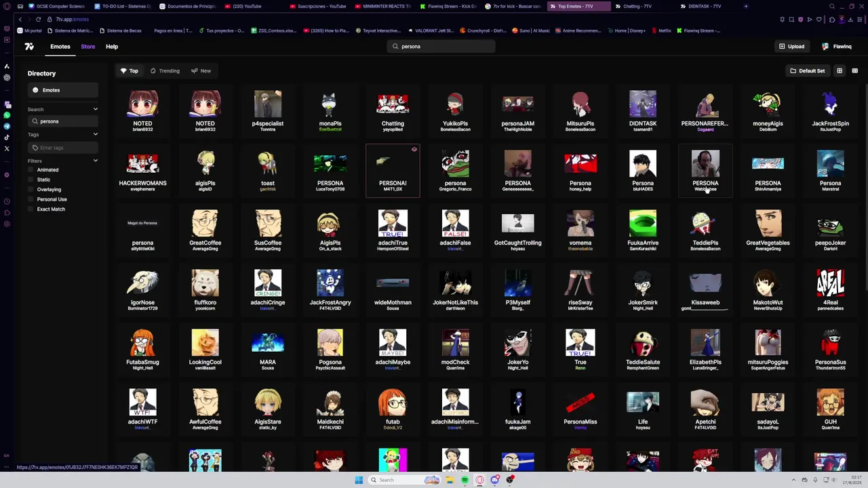Open the FuukaArrive emote
Image resolution: width=868 pixels, height=488 pixels.
click(643, 230)
